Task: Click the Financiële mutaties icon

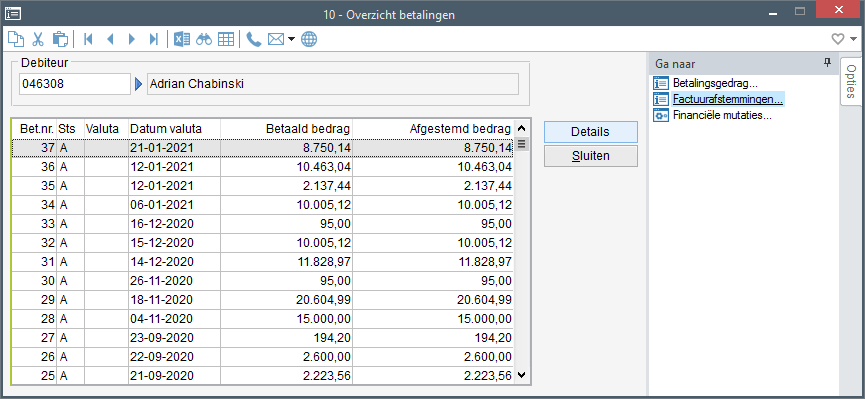Action: pos(660,115)
